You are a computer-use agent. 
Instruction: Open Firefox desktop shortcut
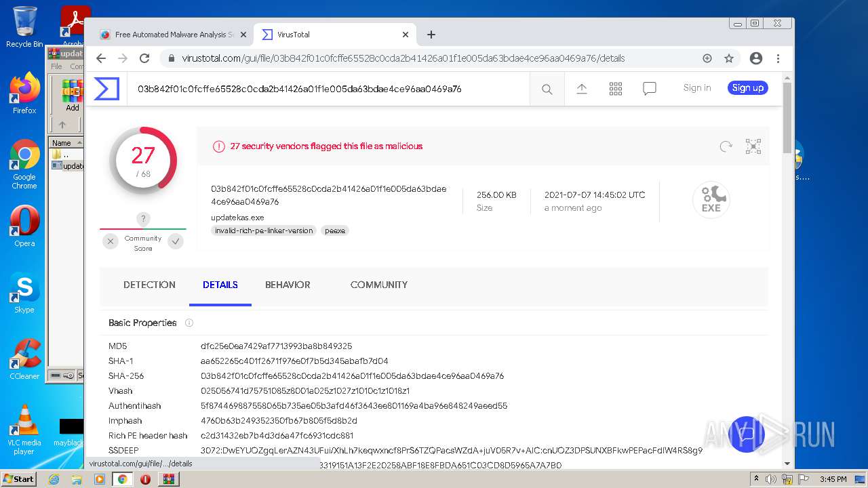coord(24,93)
